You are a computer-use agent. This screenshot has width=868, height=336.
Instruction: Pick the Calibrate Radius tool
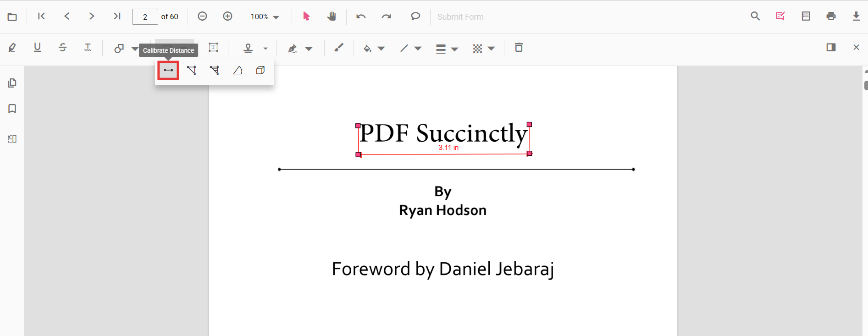coord(238,71)
